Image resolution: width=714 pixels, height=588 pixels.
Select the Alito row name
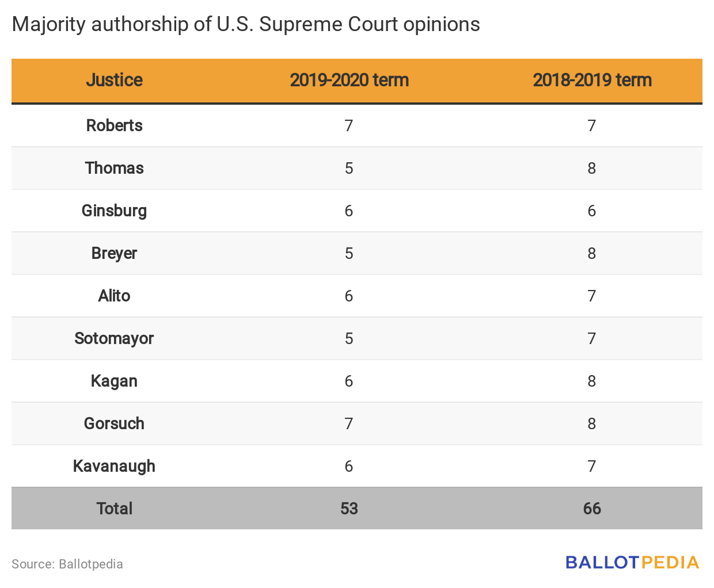(114, 296)
